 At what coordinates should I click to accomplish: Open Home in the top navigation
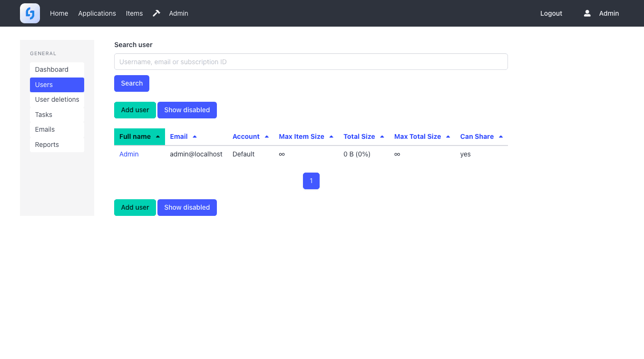tap(59, 13)
